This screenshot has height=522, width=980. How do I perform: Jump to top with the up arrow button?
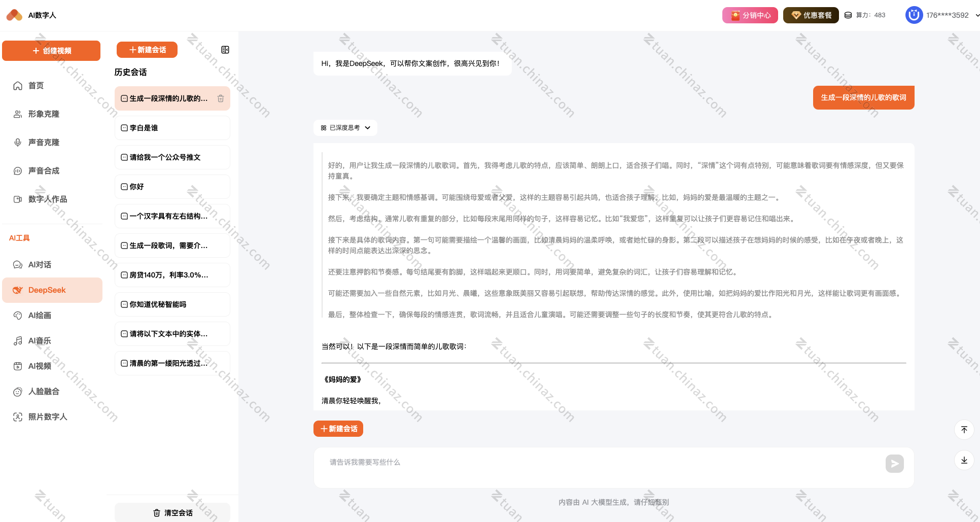pyautogui.click(x=964, y=430)
